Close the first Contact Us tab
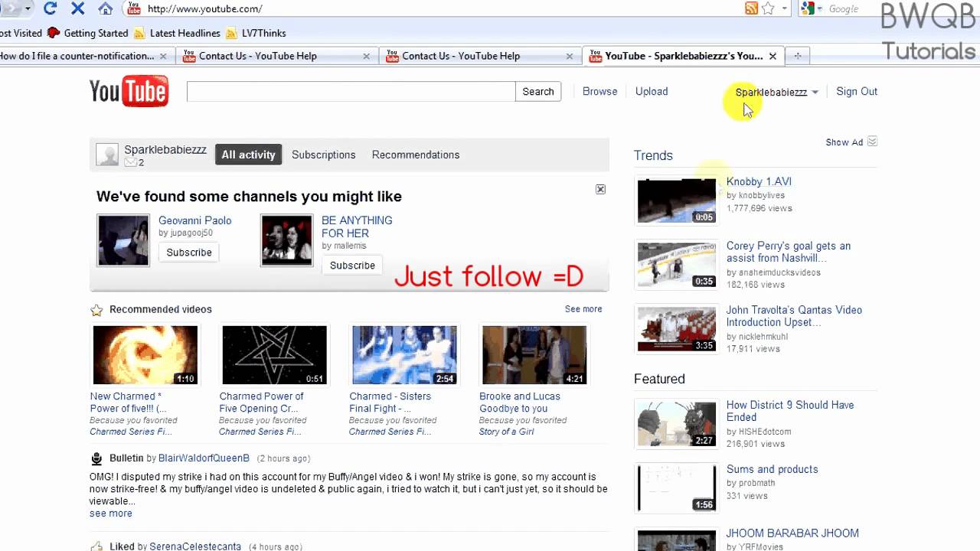 366,56
